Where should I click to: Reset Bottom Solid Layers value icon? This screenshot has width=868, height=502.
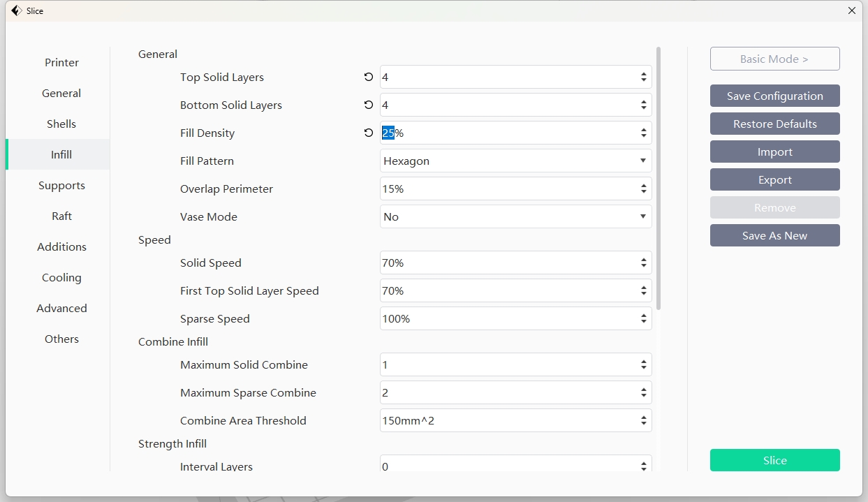(369, 105)
